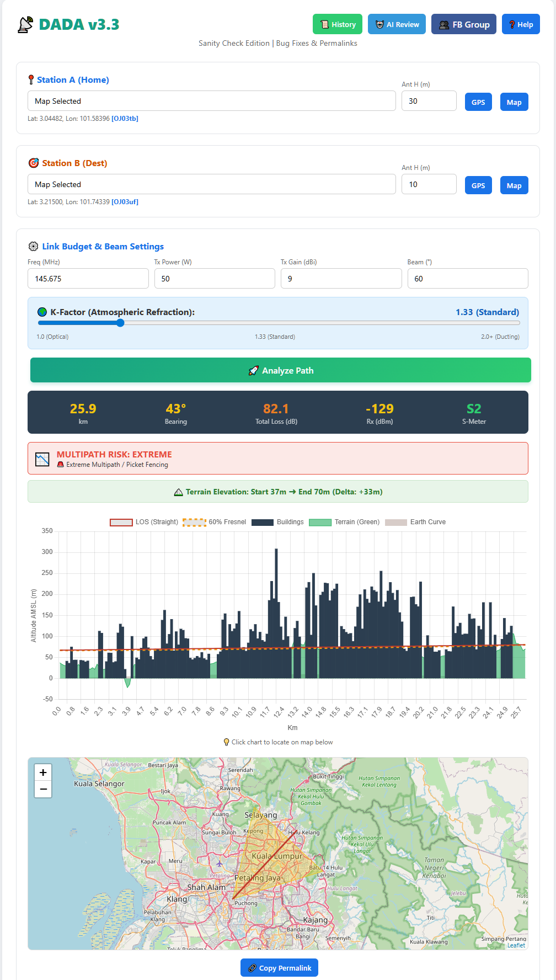Click the Freq (MHz) input field
Viewport: 556px width, 980px height.
pyautogui.click(x=88, y=279)
